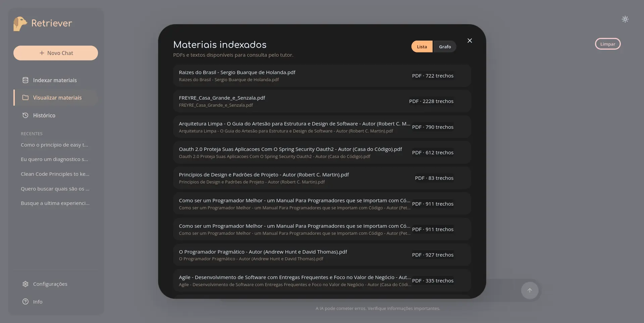Select the Lista view tab
Screen dimensions: 644x323
tap(422, 47)
